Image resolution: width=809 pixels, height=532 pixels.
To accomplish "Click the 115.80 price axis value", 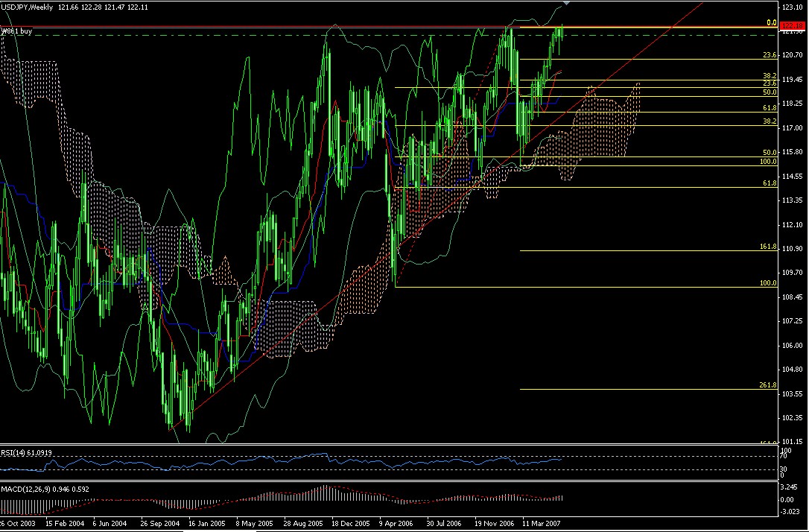I will tap(792, 152).
